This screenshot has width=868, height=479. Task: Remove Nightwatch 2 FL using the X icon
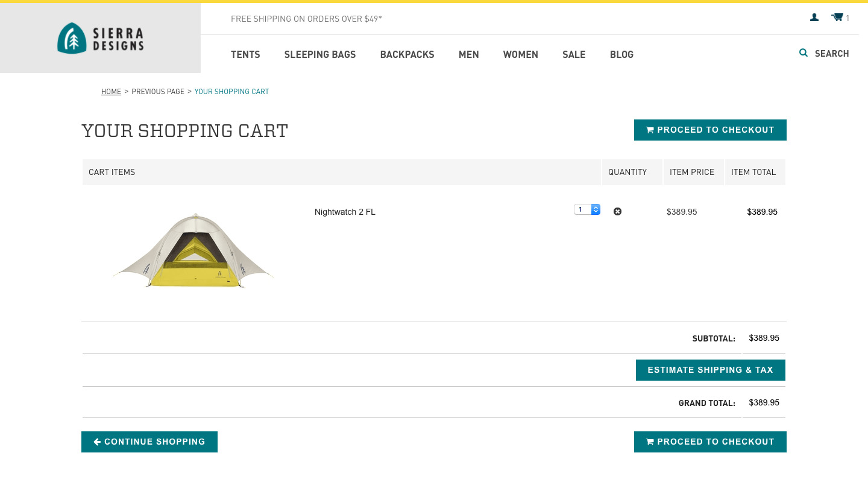point(617,212)
